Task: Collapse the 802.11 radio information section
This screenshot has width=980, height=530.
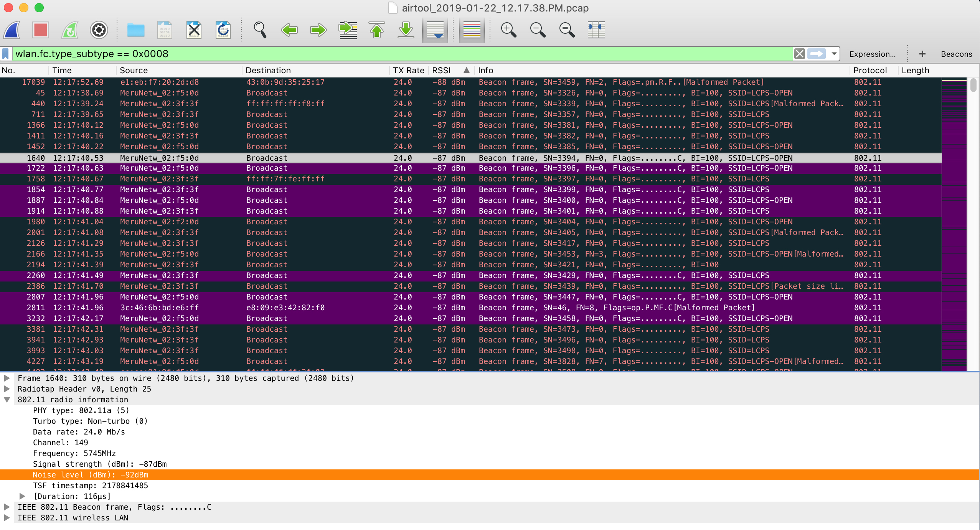Action: [7, 400]
